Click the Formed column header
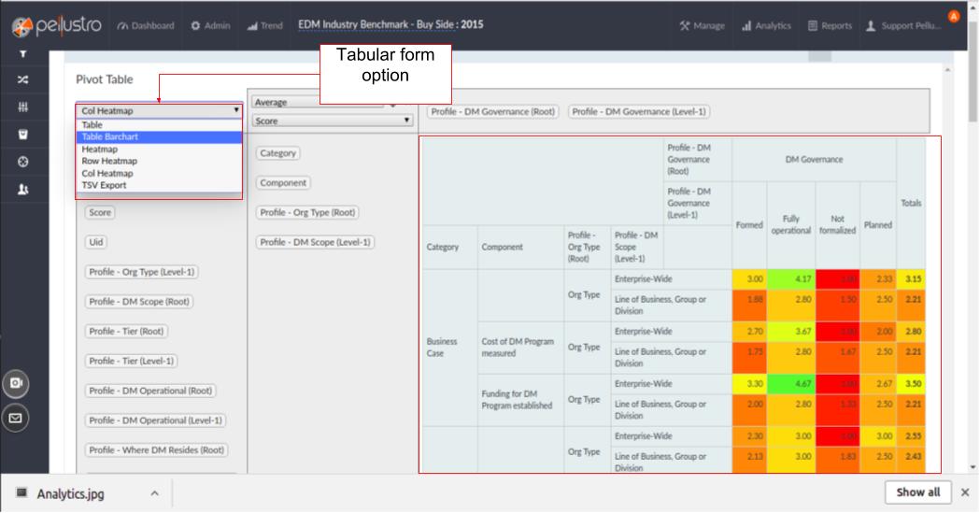Image resolution: width=980 pixels, height=513 pixels. click(x=748, y=225)
